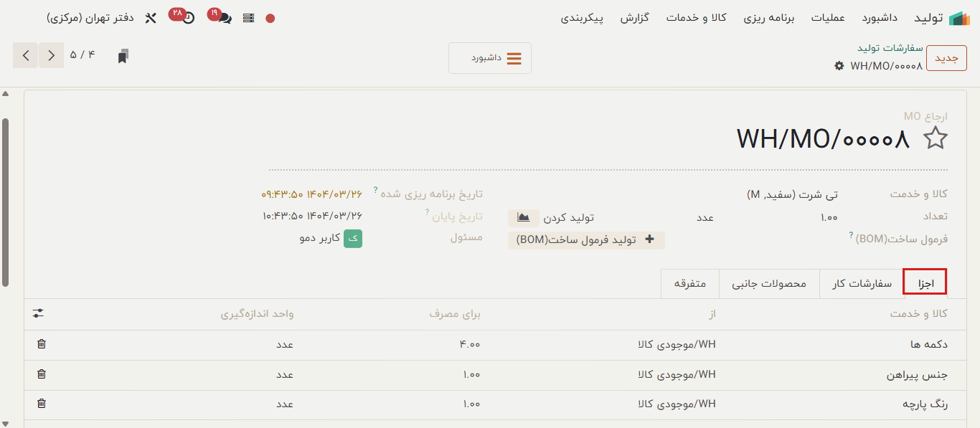Switch to the متفرقه tab
The width and height of the screenshot is (980, 428).
(x=690, y=284)
